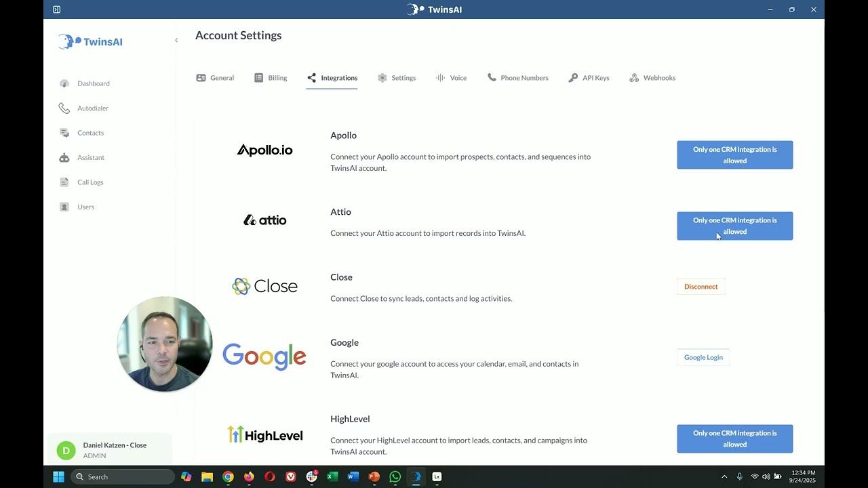
Task: Open Copilot from the taskbar
Action: [186, 476]
